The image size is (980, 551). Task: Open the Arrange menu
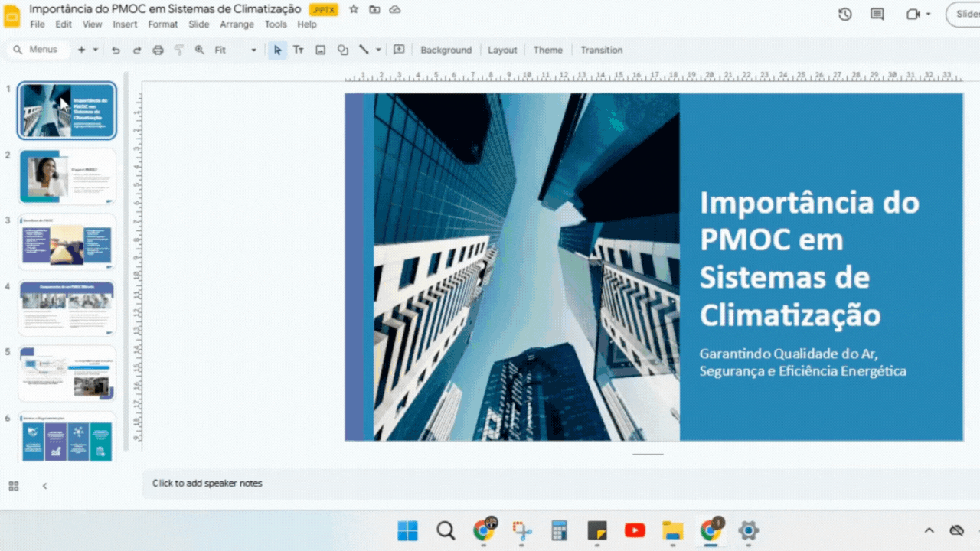pyautogui.click(x=237, y=24)
